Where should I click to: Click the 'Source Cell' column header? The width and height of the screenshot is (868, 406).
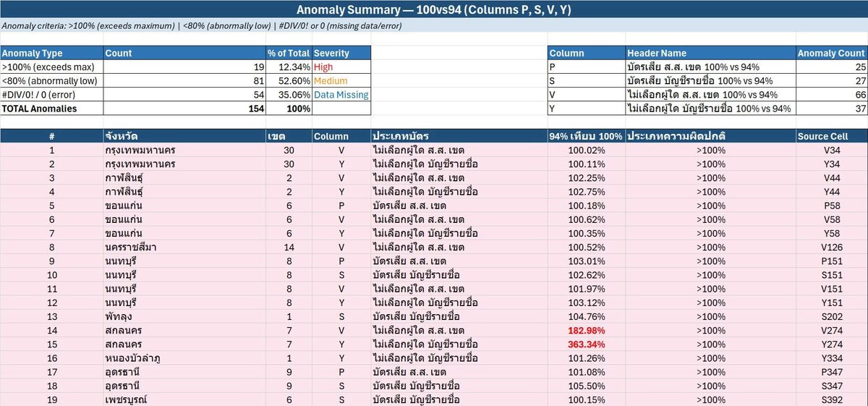click(831, 136)
